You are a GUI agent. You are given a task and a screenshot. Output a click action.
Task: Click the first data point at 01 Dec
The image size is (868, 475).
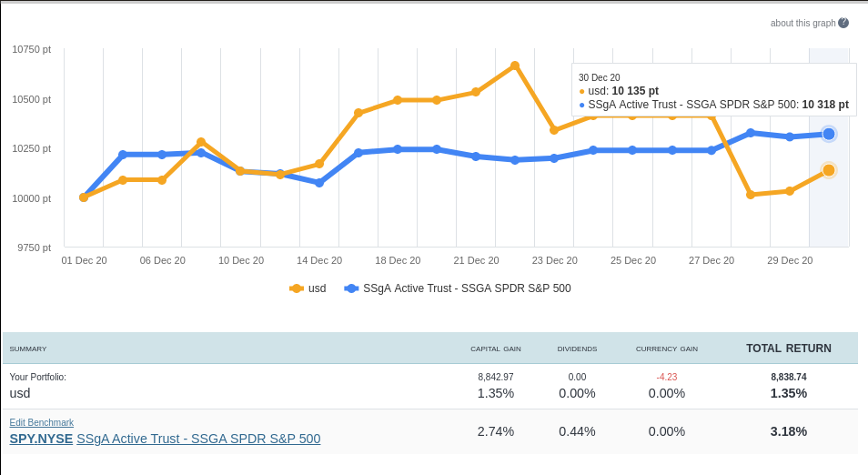(84, 197)
